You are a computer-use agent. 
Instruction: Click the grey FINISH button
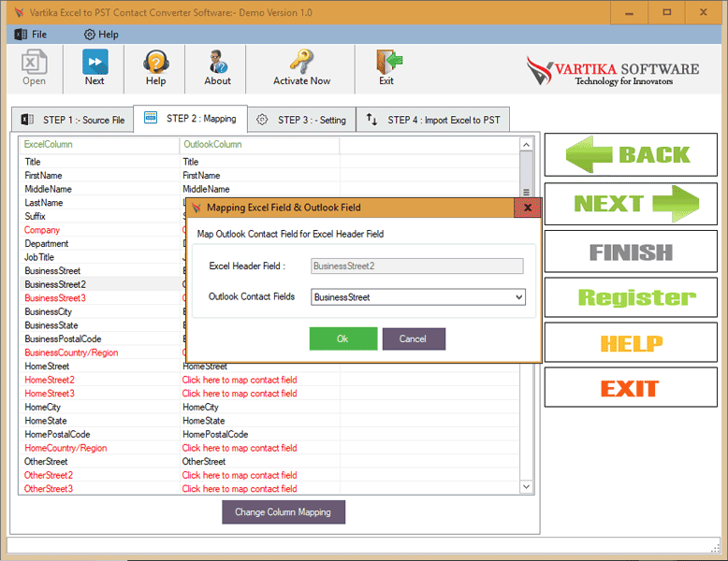[x=631, y=252]
